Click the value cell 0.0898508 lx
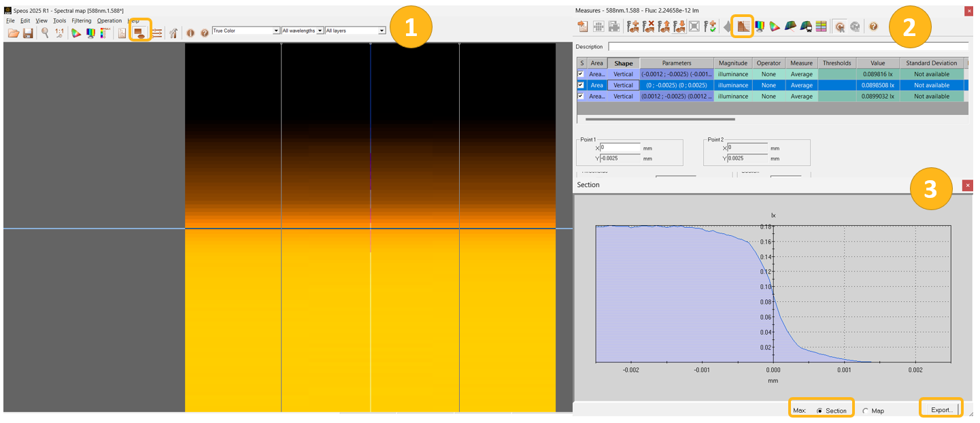This screenshot has height=423, width=980. coord(878,85)
